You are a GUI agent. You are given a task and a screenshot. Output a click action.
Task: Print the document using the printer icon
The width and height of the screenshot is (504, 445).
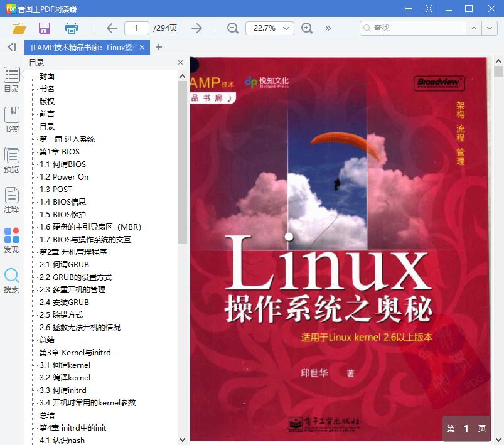(x=72, y=28)
